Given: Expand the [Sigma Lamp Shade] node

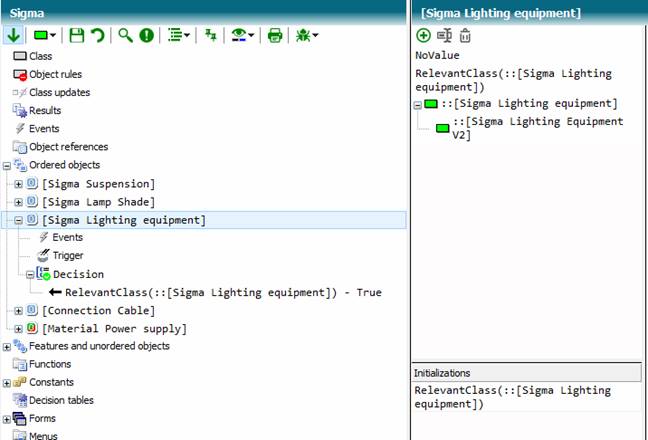Looking at the screenshot, I should click(18, 202).
